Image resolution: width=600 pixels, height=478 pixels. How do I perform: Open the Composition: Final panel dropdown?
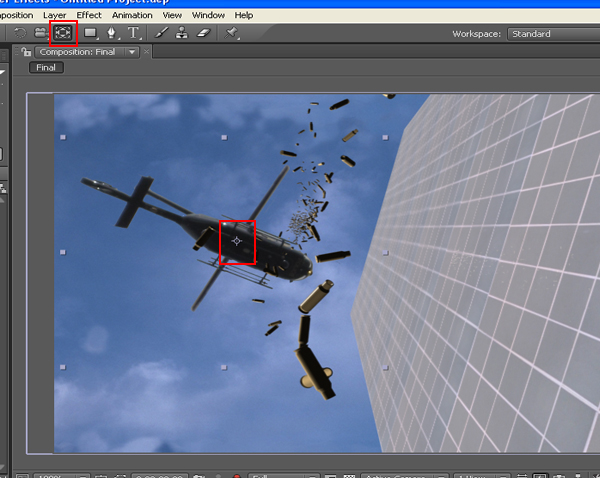pos(87,52)
